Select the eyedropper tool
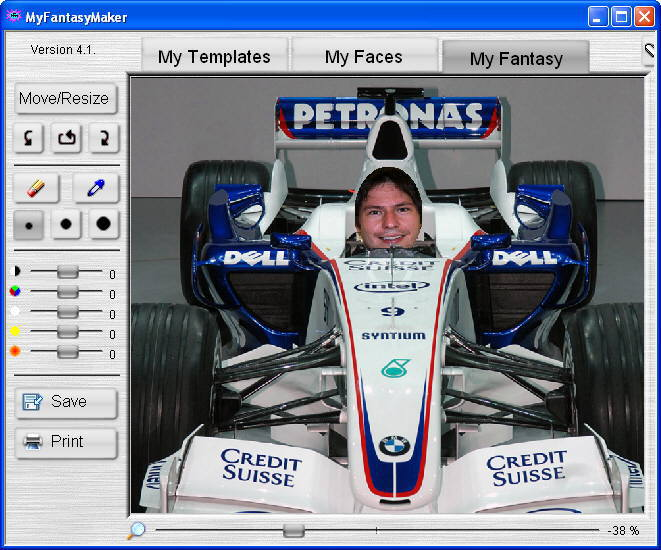Image resolution: width=661 pixels, height=550 pixels. [96, 188]
